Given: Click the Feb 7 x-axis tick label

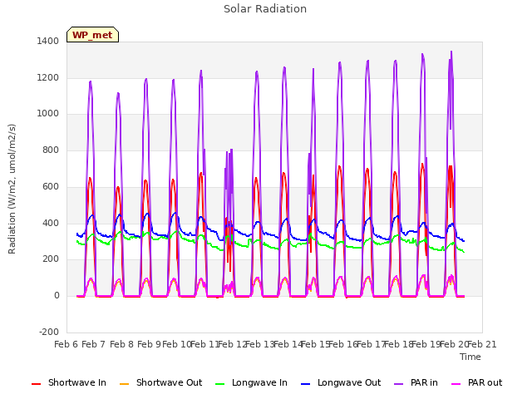Looking at the screenshot, I should (x=94, y=344).
